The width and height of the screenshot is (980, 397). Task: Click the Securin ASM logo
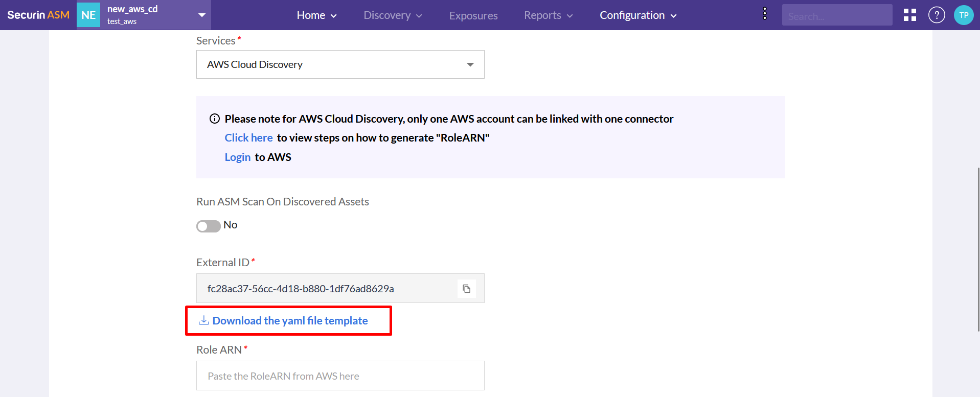pyautogui.click(x=38, y=15)
